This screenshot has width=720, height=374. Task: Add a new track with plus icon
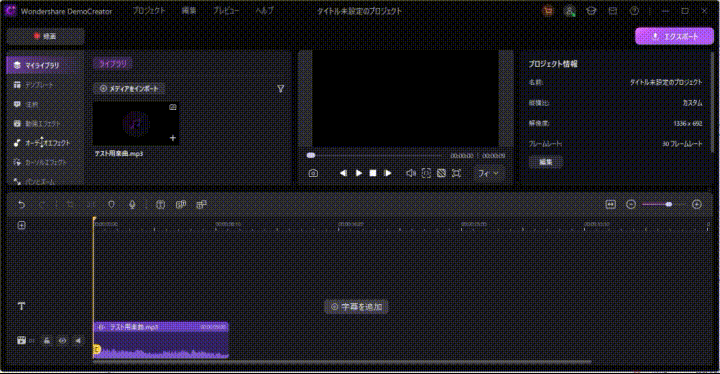(x=22, y=225)
